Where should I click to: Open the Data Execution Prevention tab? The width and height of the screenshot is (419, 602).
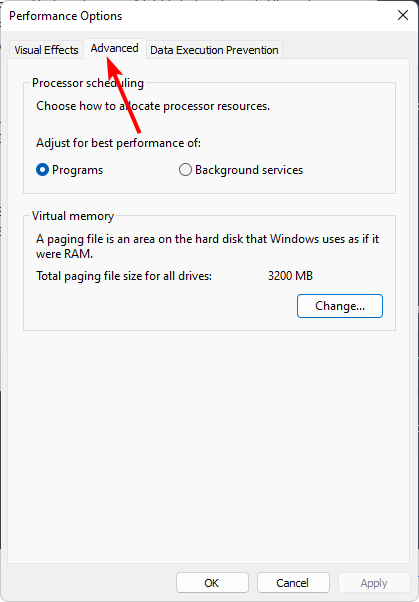214,50
